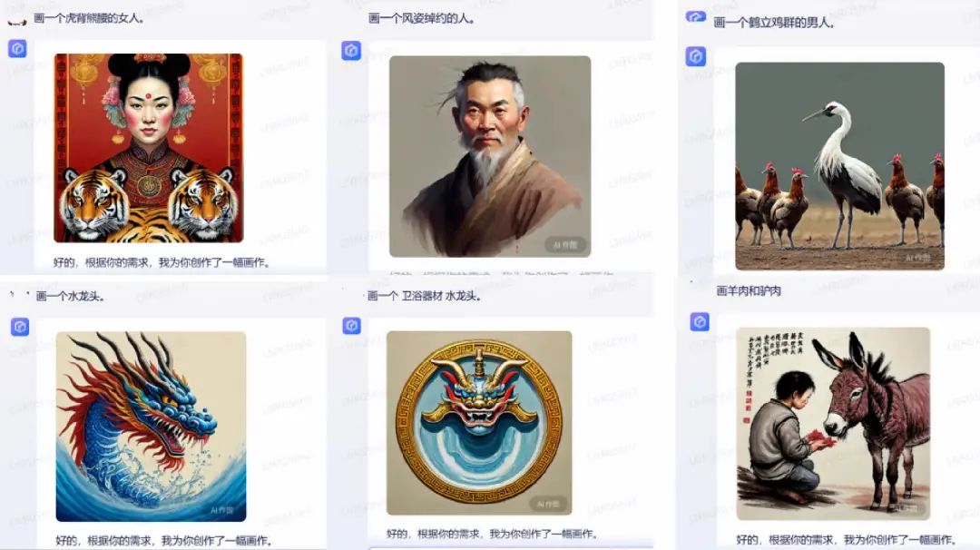Select the prompt text 画一个风姿绰约的人
Screen dimensions: 980x550
(422, 19)
